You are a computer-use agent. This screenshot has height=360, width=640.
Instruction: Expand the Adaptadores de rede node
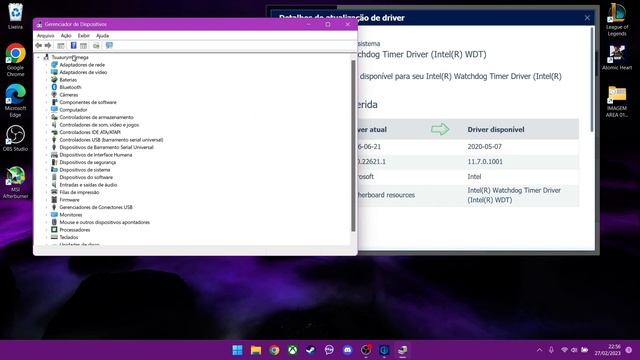46,65
